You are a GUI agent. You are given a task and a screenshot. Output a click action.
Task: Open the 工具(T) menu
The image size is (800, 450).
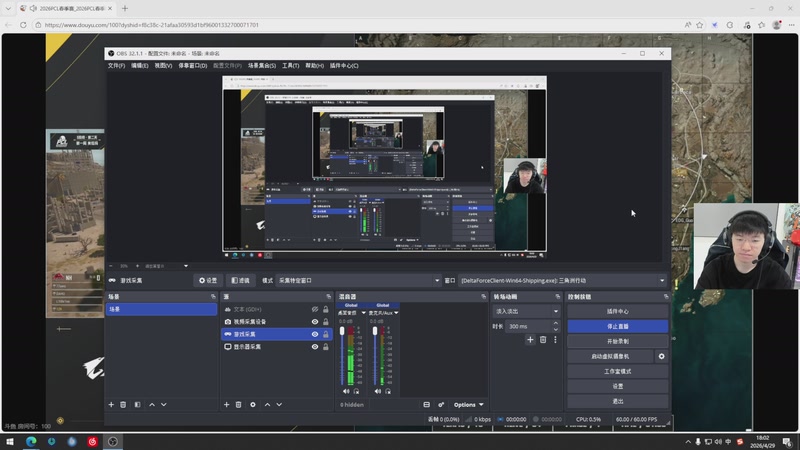click(290, 66)
